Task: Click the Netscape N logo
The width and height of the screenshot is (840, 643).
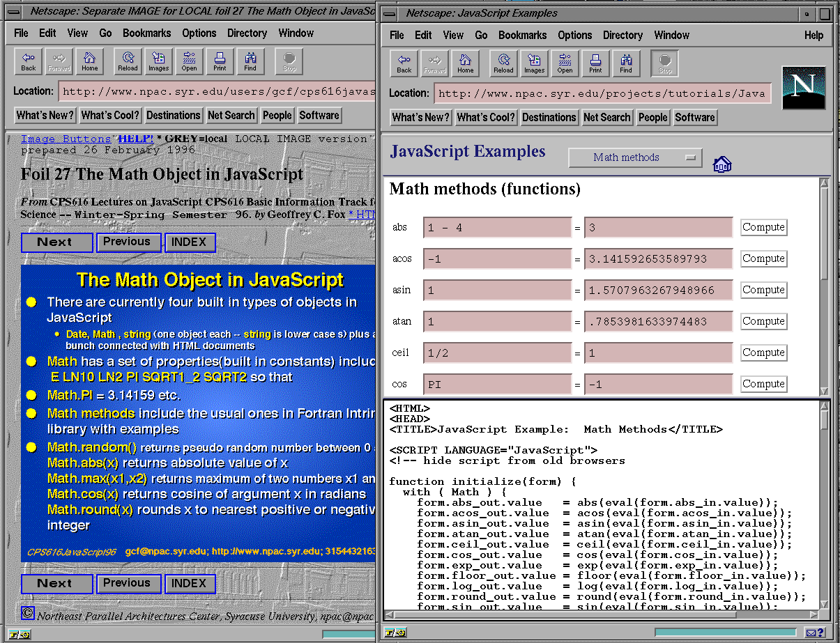Action: [804, 88]
